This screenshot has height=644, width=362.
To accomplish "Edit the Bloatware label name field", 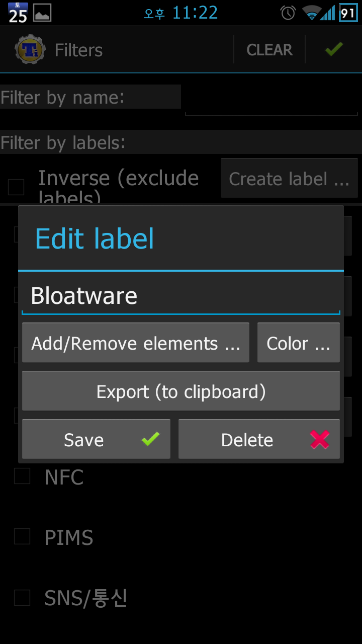I will pos(181,296).
